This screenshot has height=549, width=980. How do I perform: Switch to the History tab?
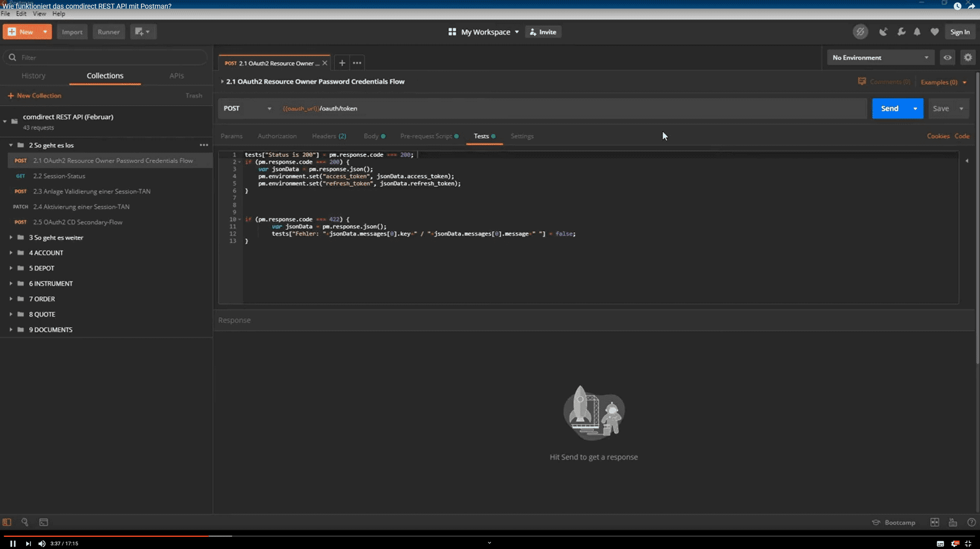tap(33, 75)
